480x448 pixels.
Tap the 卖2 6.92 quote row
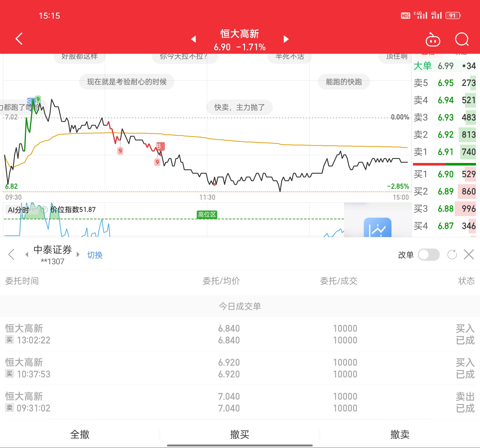tap(444, 134)
